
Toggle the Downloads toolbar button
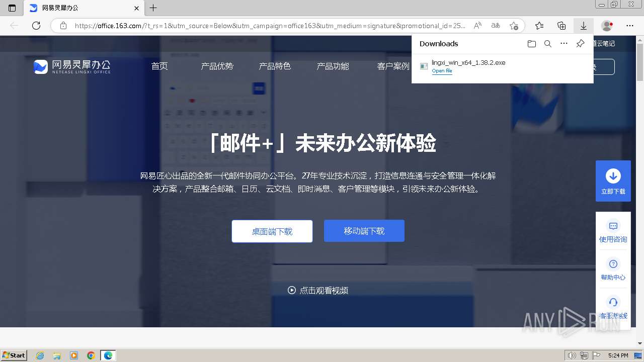(584, 26)
